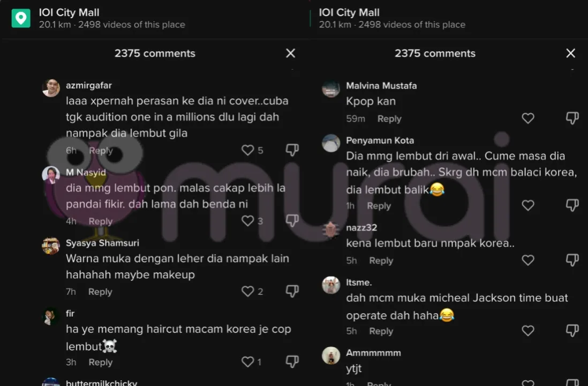588x386 pixels.
Task: Dislike Penyamun Kota's comment
Action: point(572,205)
